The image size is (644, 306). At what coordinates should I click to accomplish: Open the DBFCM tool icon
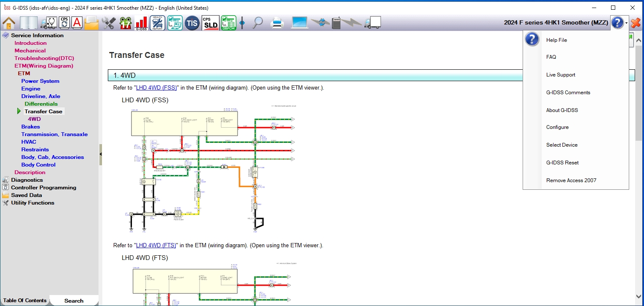(228, 23)
